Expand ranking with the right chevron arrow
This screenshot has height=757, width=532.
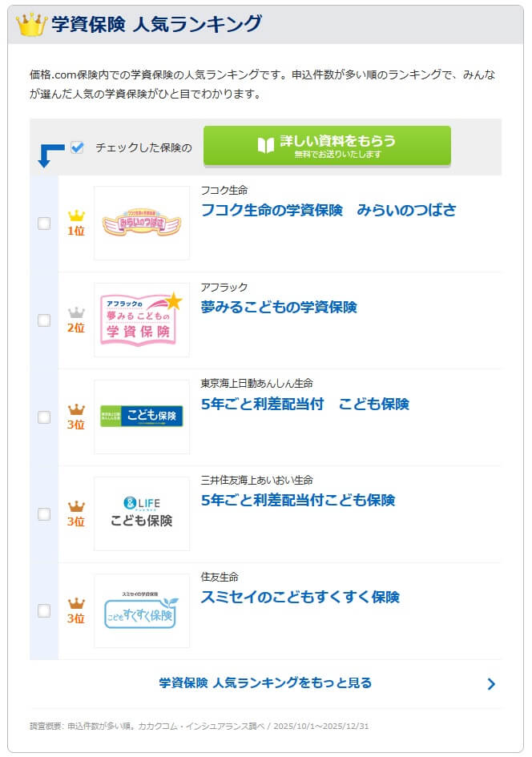click(x=491, y=684)
